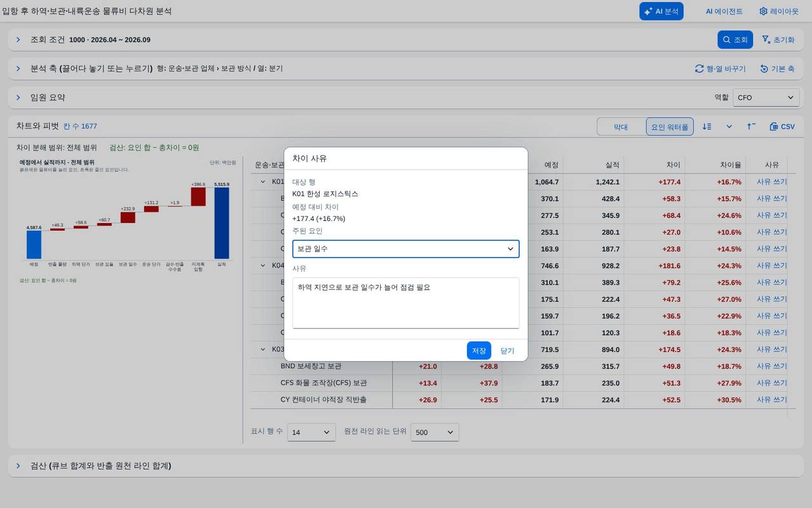Close the 차이 사유 dialog with 닫기
Screen dimensions: 812x508
(x=507, y=351)
